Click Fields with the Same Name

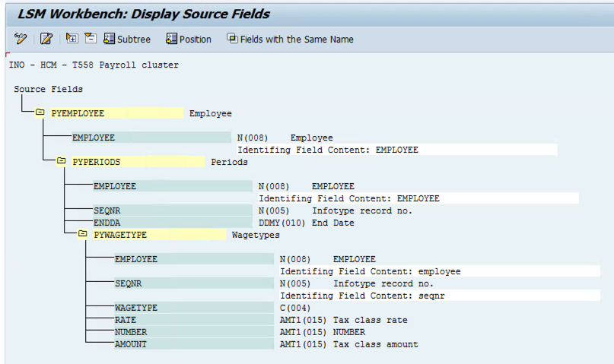point(290,39)
